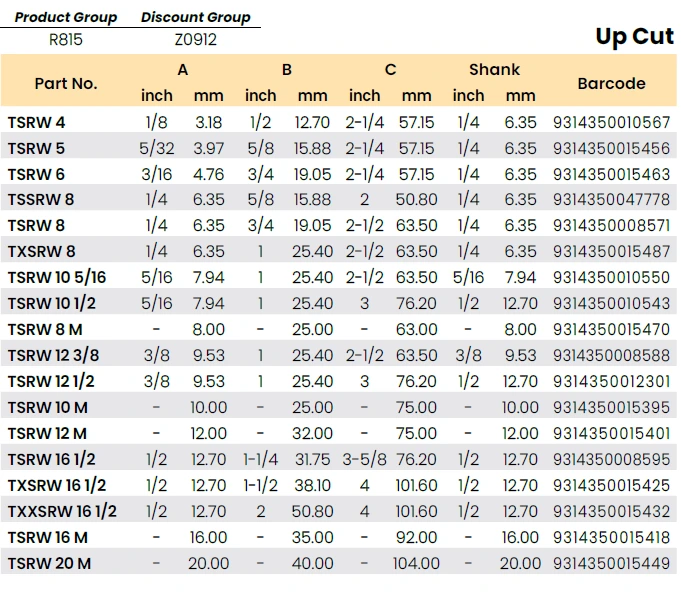Screen dimensions: 694x594
Task: Select barcode 9314350015449
Action: point(611,563)
